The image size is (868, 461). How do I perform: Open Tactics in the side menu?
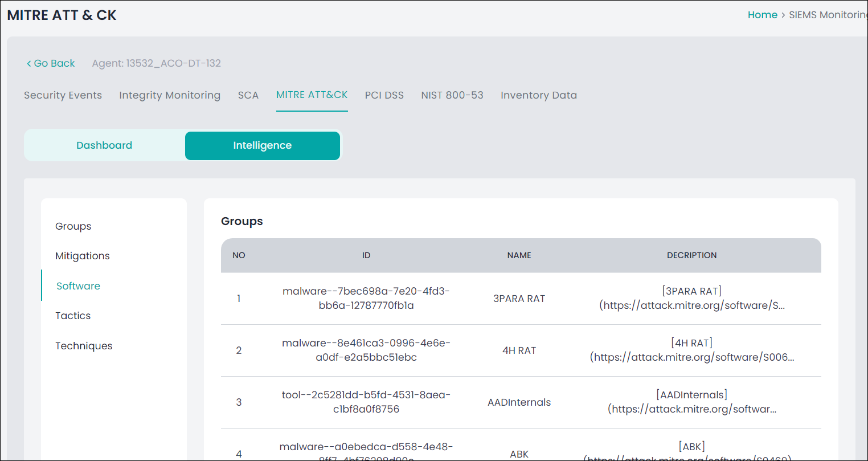[x=73, y=316]
